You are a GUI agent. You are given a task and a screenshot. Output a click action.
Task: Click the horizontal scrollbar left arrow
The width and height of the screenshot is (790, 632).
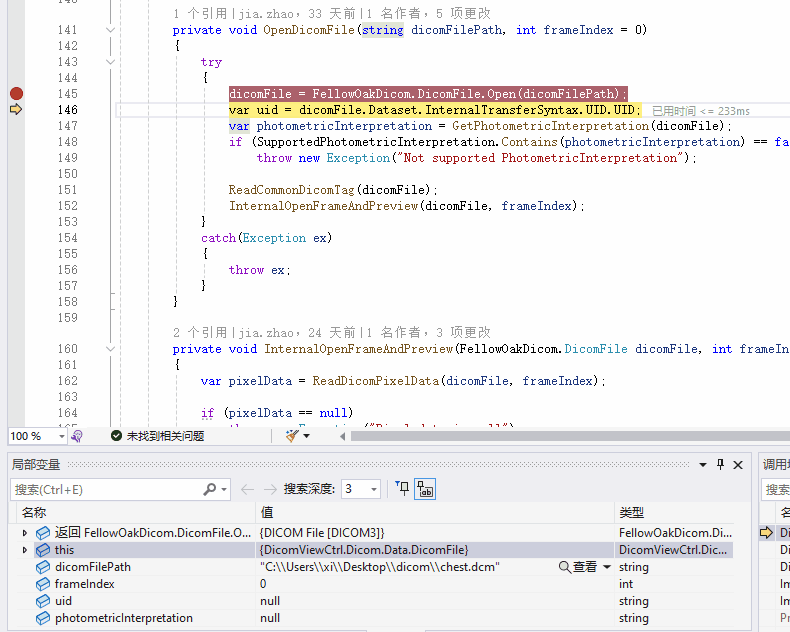343,436
